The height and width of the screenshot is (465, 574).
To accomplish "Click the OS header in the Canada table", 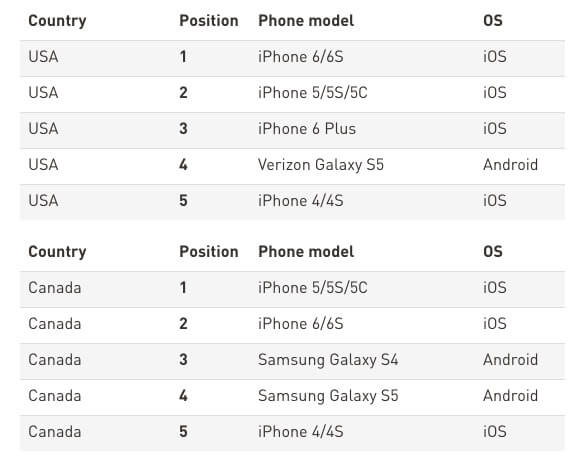I will 493,252.
